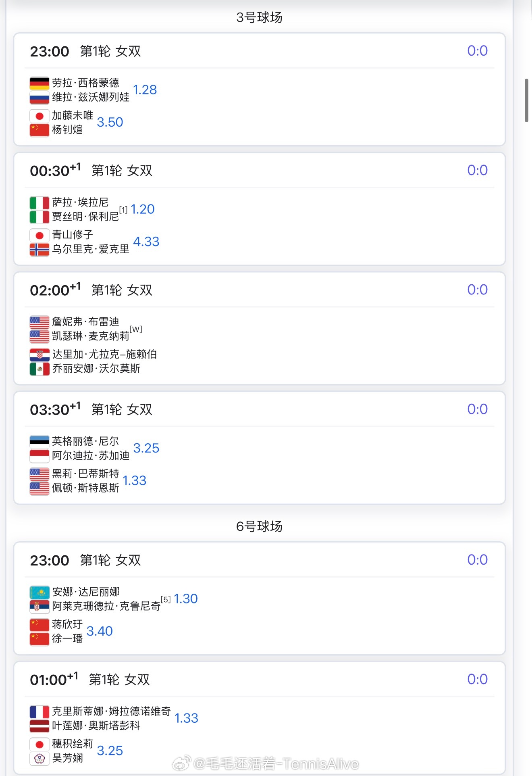Click the Latvian flag beside 叶莲娜·奥斯塔彭科
The width and height of the screenshot is (532, 776).
tap(39, 726)
